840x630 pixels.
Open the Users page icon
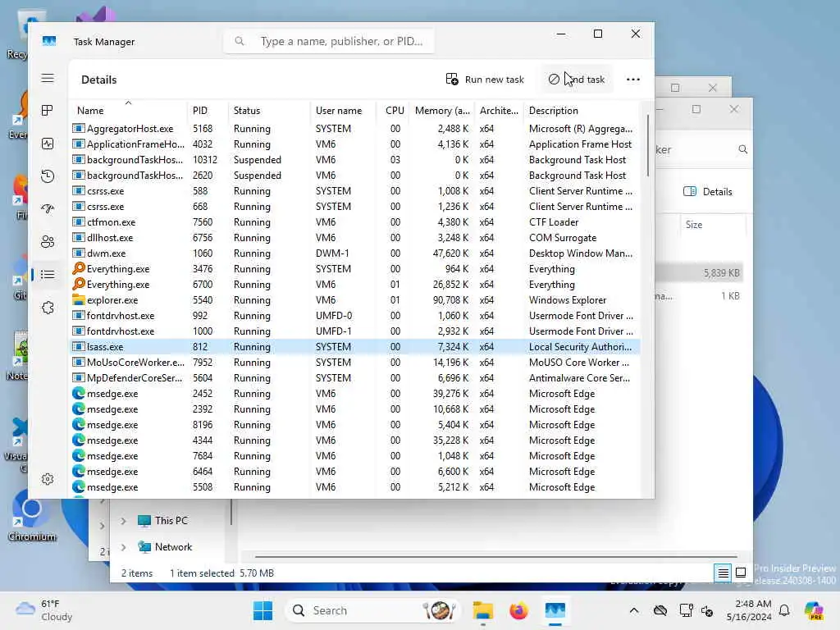(x=48, y=242)
